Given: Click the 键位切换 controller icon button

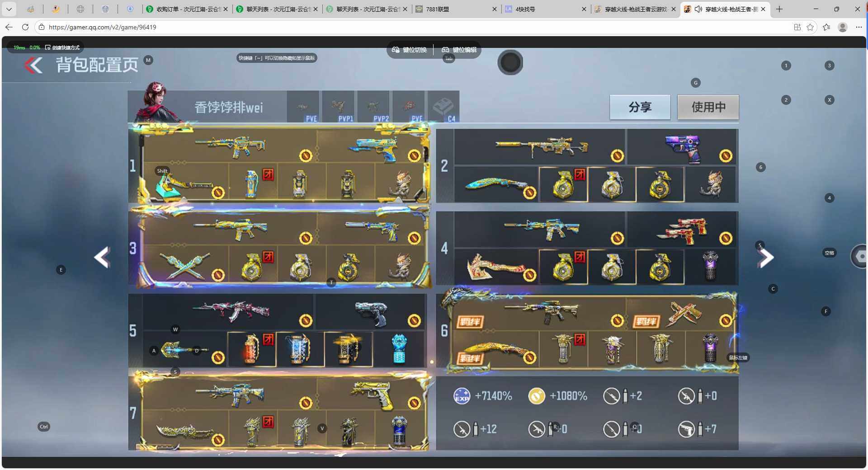Looking at the screenshot, I should pyautogui.click(x=409, y=50).
